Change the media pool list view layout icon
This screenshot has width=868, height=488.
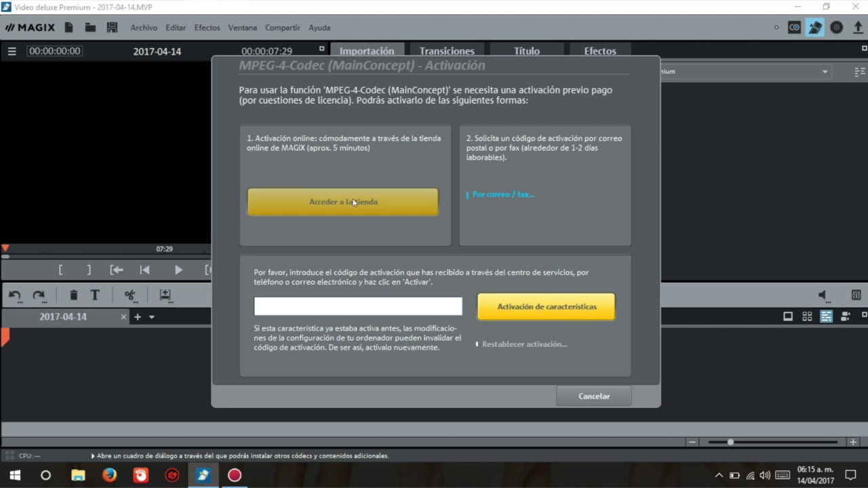(x=860, y=72)
